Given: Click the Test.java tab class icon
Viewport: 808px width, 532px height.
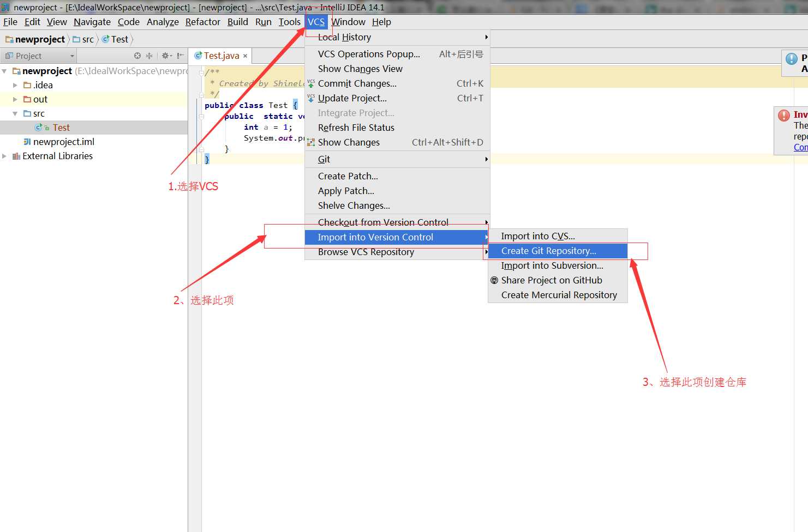Looking at the screenshot, I should pos(199,56).
